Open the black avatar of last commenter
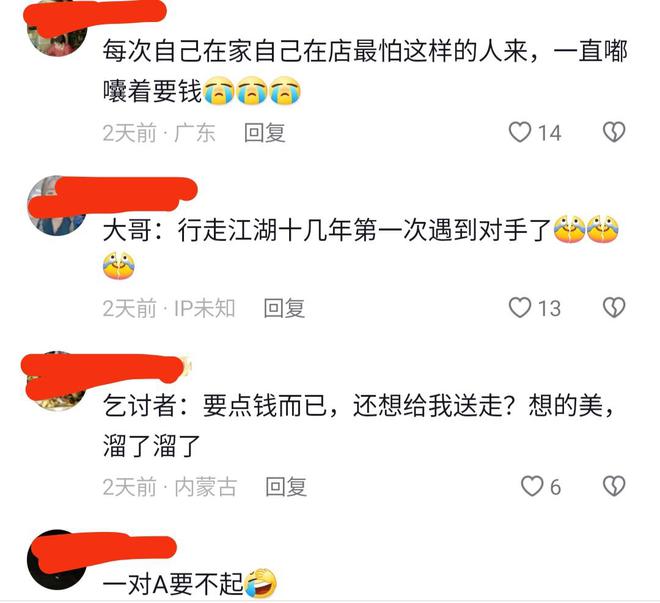Image resolution: width=660 pixels, height=603 pixels. pyautogui.click(x=57, y=560)
